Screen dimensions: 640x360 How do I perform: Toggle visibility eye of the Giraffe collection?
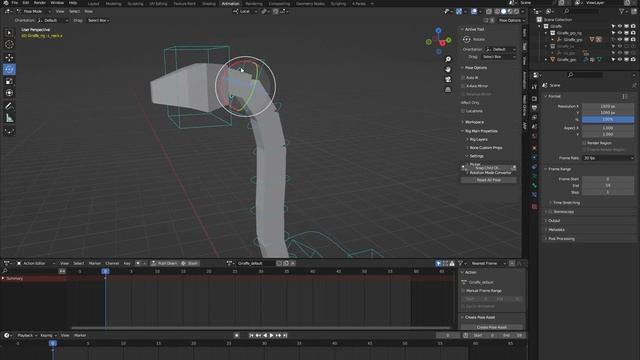pos(620,26)
